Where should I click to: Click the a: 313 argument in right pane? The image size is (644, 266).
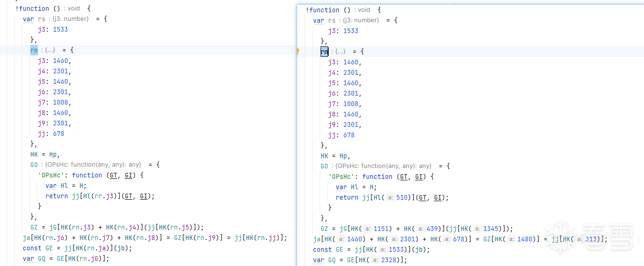[x=586, y=239]
